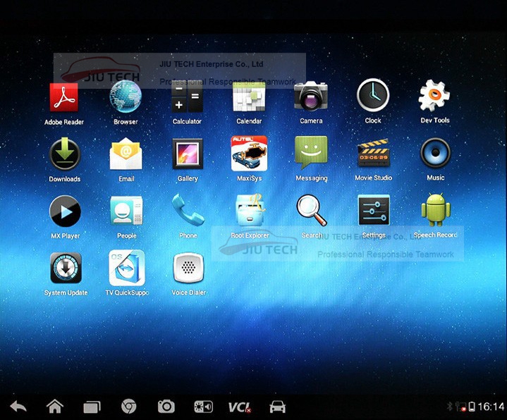Tap the battery indicator in status area
Viewport: 507px width, 420px height.
[x=472, y=407]
